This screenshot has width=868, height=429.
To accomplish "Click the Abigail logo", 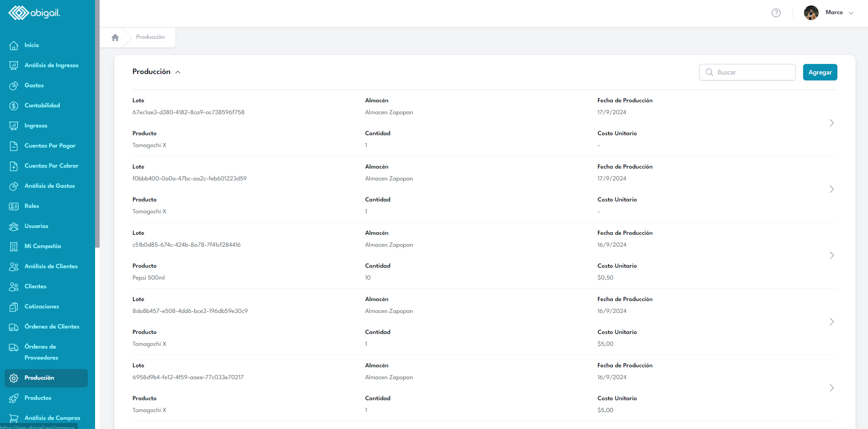I will click(34, 13).
